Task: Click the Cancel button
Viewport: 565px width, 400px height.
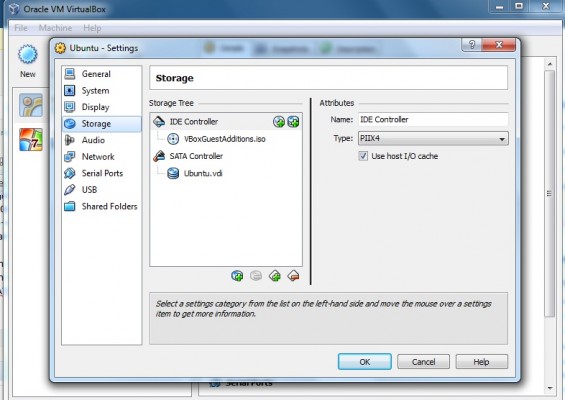Action: [x=423, y=362]
